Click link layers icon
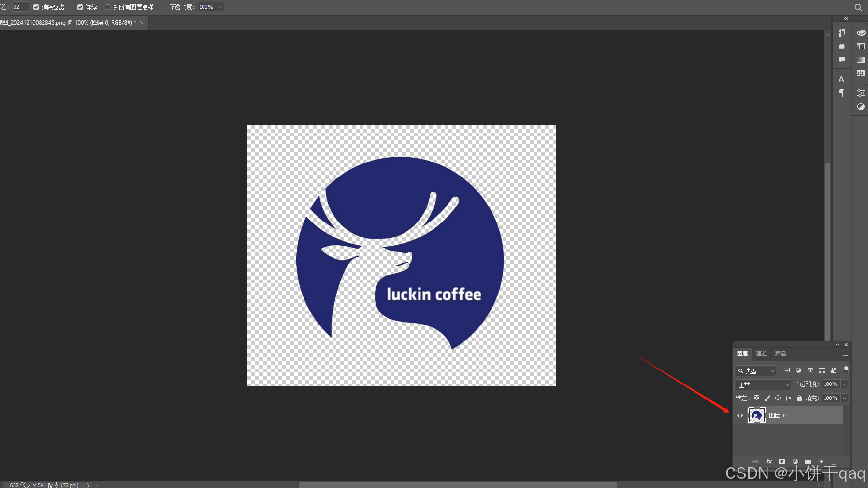 pos(756,462)
